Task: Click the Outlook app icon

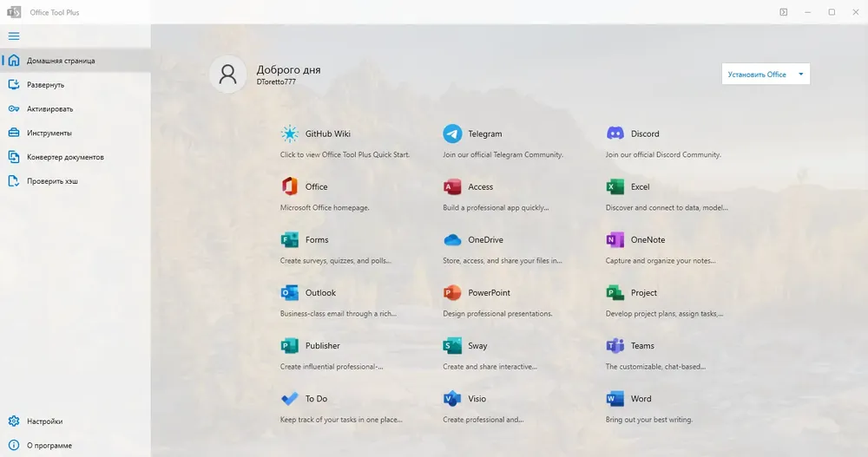Action: tap(290, 293)
